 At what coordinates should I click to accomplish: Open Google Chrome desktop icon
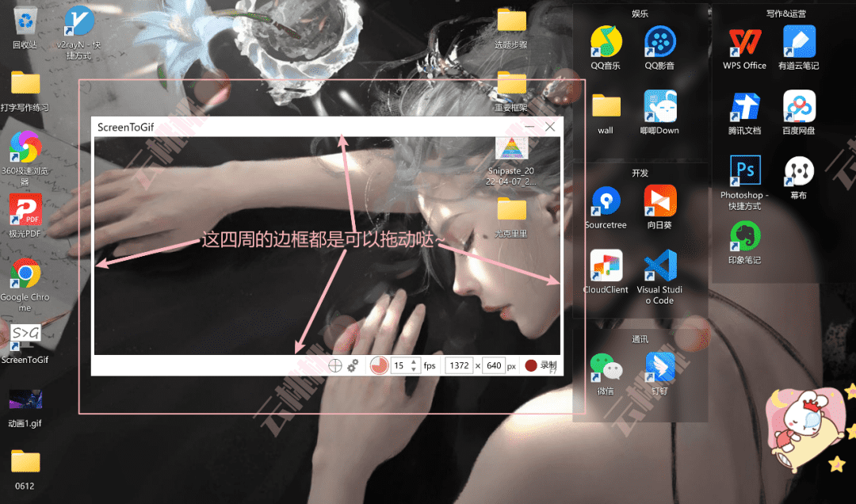(x=25, y=273)
